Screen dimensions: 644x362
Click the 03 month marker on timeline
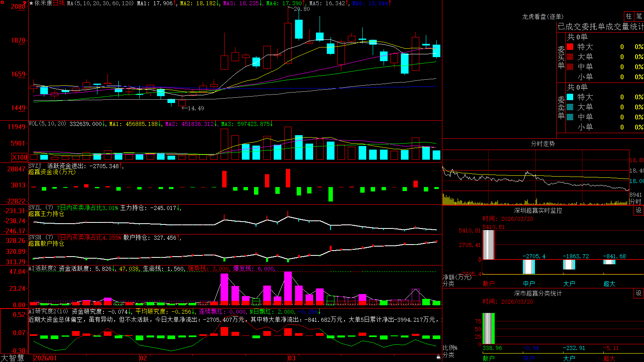[292, 358]
